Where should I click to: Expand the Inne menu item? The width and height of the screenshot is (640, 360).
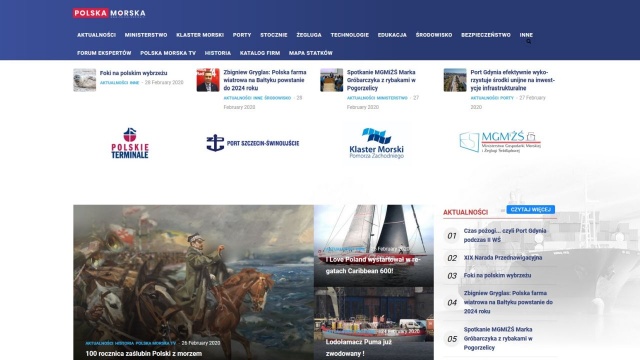coord(526,35)
